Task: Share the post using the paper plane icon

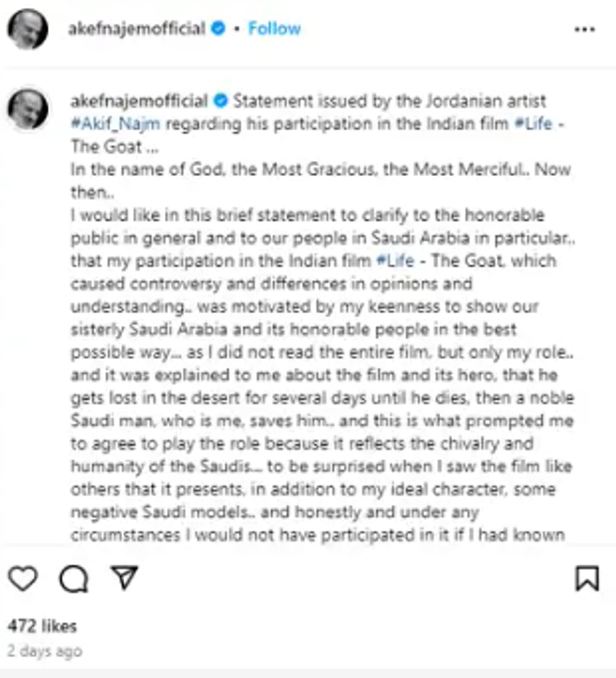Action: (125, 577)
